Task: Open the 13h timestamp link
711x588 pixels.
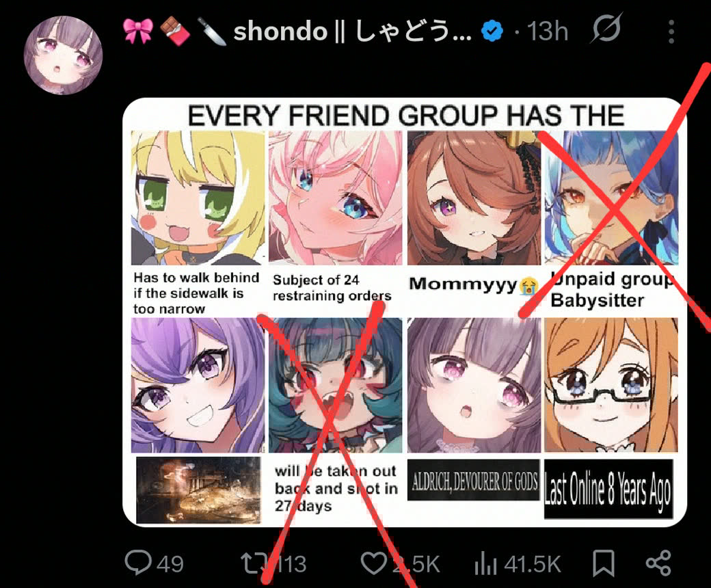Action: coord(548,31)
